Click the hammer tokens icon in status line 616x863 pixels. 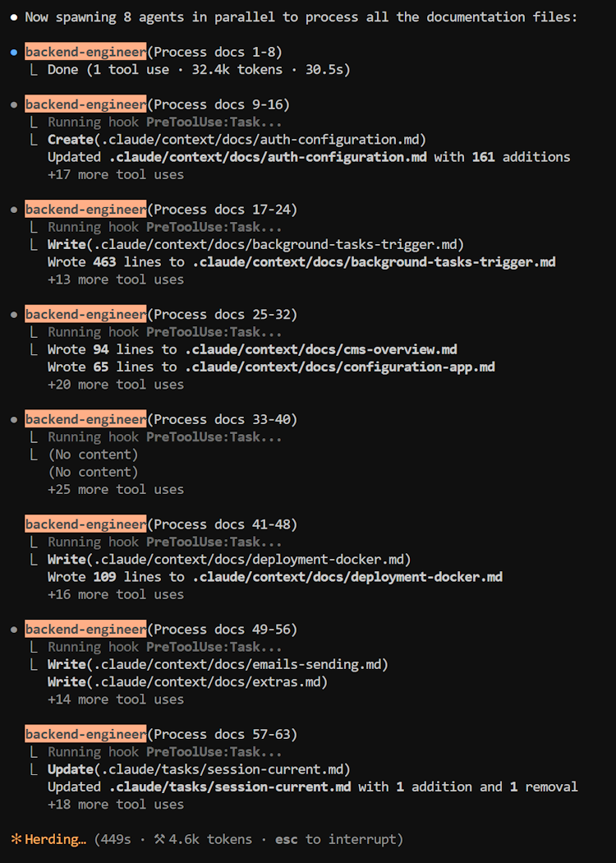[159, 839]
